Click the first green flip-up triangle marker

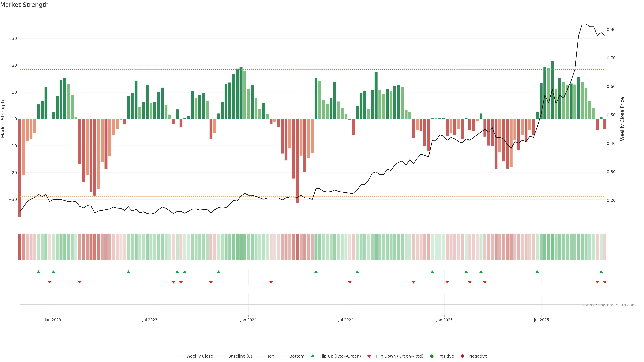(38, 272)
